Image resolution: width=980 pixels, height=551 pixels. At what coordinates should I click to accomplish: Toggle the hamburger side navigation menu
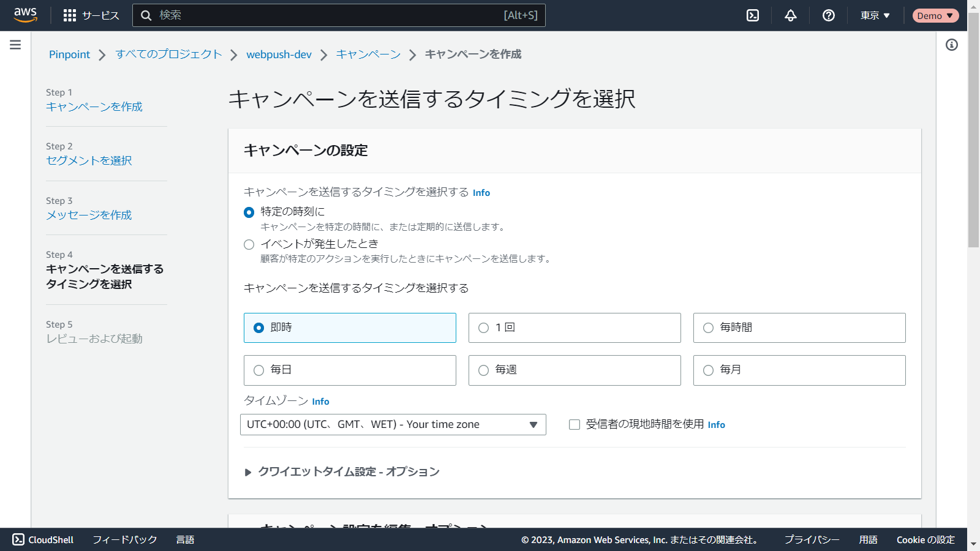(x=15, y=45)
